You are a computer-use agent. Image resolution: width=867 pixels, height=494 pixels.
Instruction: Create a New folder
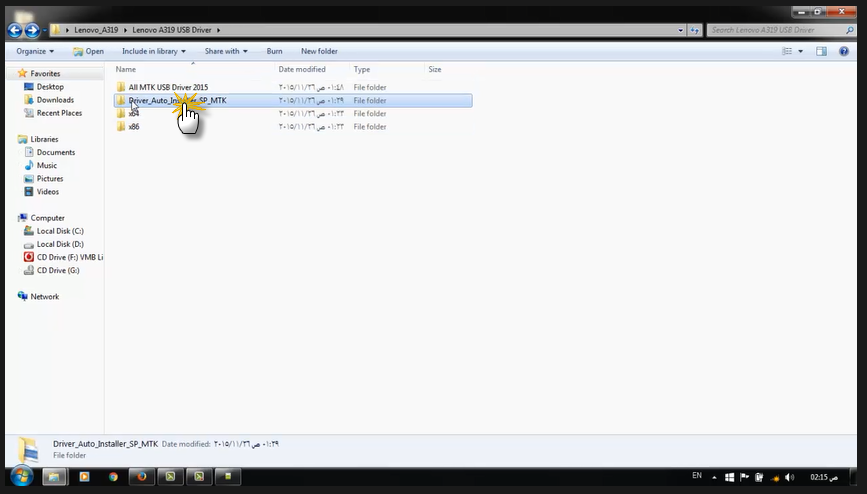point(319,51)
